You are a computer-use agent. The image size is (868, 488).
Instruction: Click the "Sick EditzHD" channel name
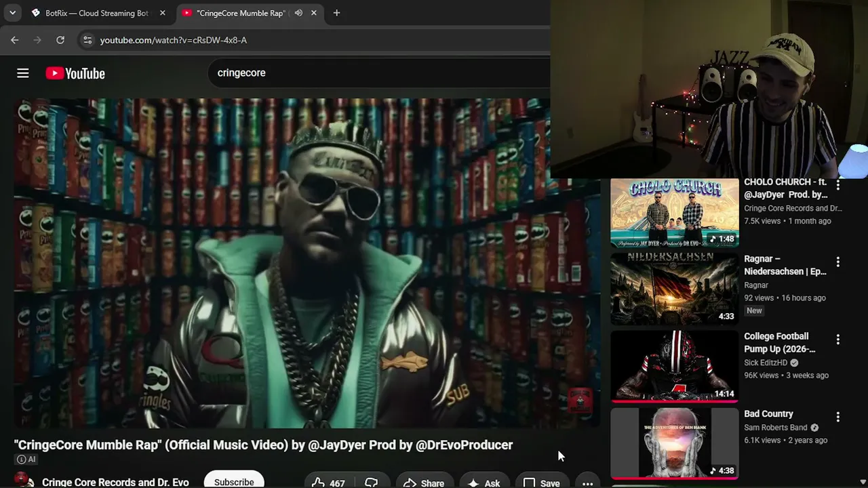click(766, 363)
